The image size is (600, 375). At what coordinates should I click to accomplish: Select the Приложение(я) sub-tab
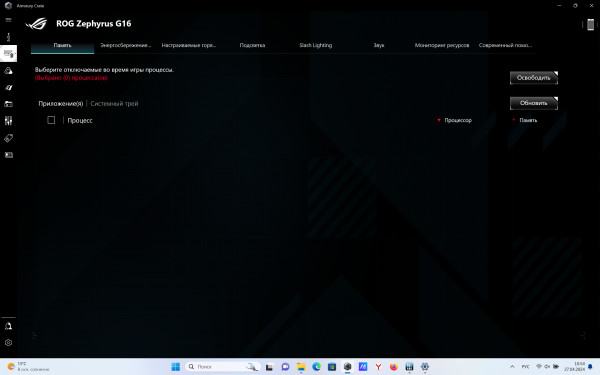point(60,104)
